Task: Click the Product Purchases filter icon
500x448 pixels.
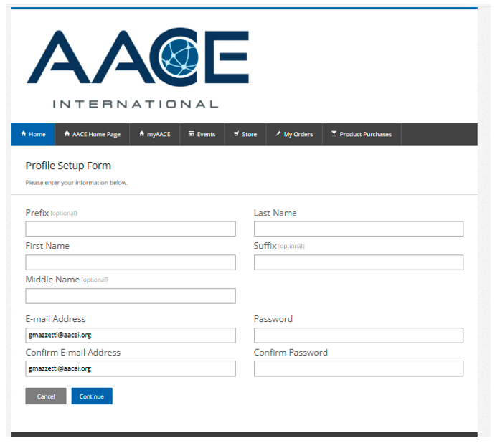Action: point(334,134)
